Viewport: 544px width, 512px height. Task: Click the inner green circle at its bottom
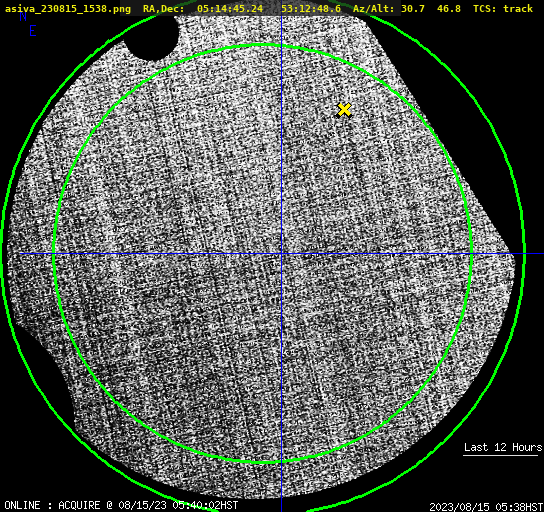[263, 462]
